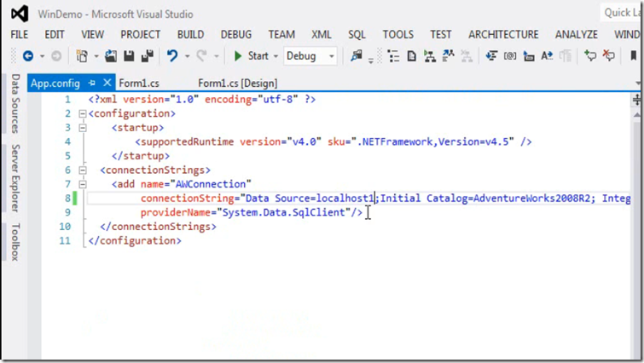The height and width of the screenshot is (363, 644).
Task: Click the Navigate Backward arrow icon
Action: (28, 55)
